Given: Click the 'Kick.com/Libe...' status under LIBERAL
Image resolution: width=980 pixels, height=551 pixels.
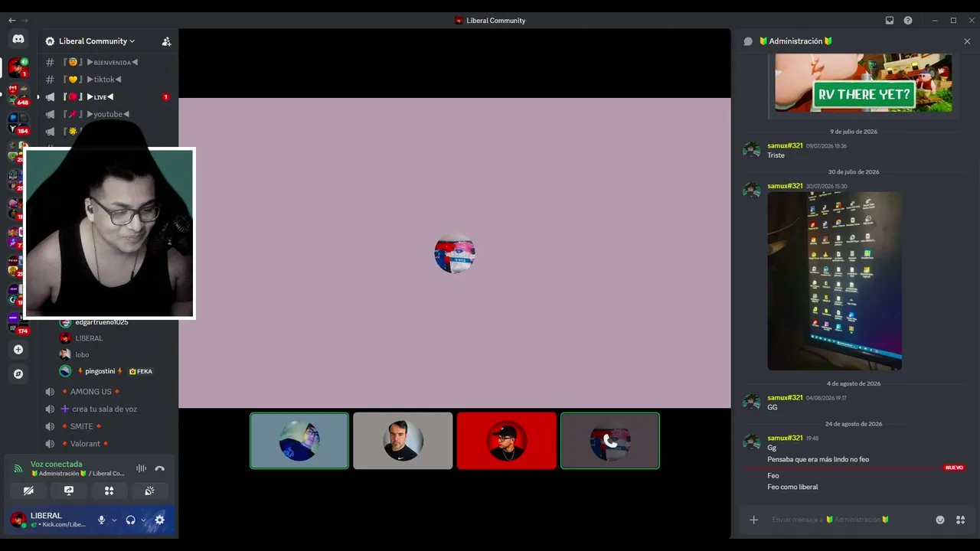Looking at the screenshot, I should pos(64,524).
